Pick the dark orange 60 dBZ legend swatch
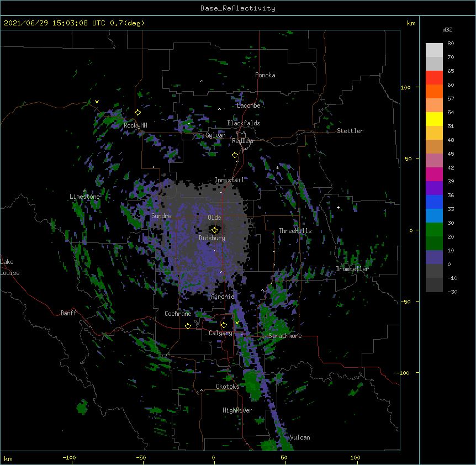 tap(434, 91)
